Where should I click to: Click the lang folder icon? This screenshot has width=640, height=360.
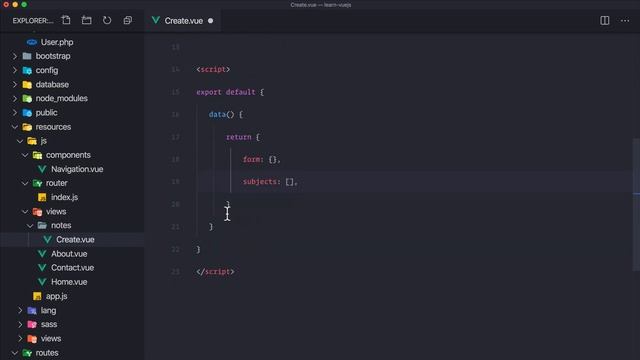tap(32, 310)
